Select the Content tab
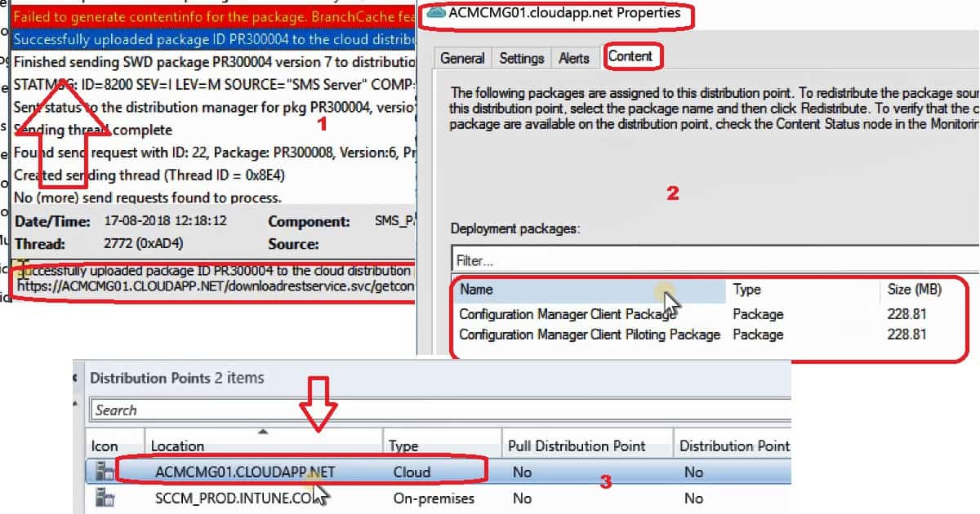The height and width of the screenshot is (514, 980). (x=630, y=56)
